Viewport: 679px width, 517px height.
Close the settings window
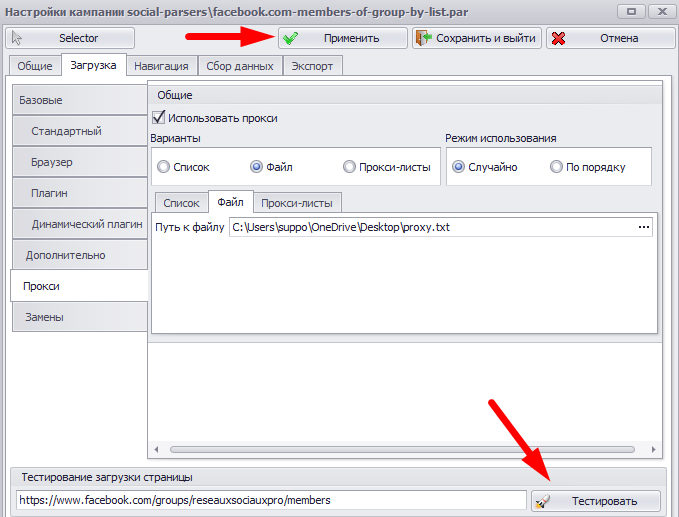pos(662,12)
